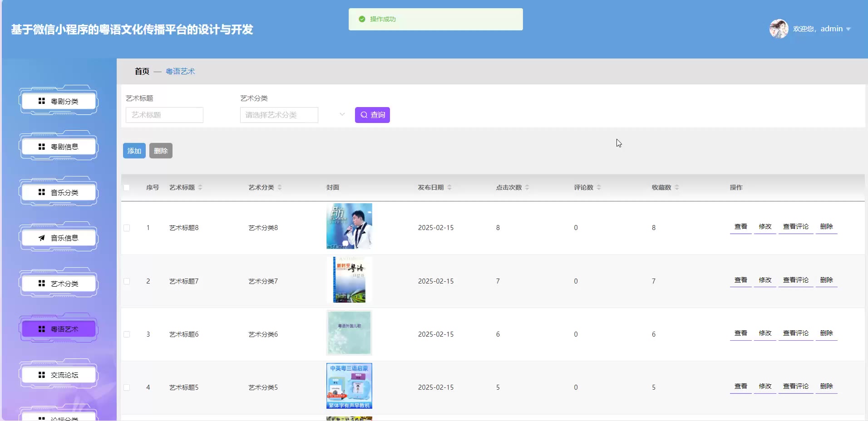Toggle the select-all checkbox in table header
The width and height of the screenshot is (868, 421).
click(x=127, y=187)
